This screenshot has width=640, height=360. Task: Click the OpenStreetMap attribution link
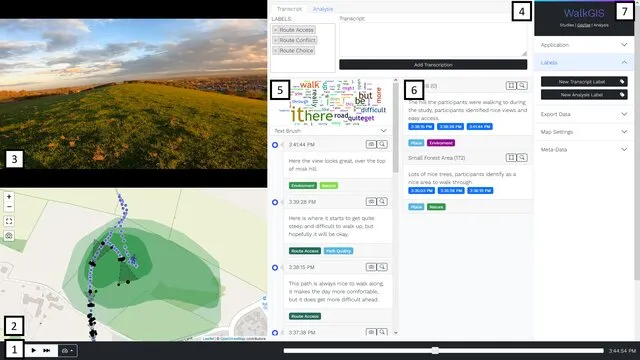(x=233, y=339)
